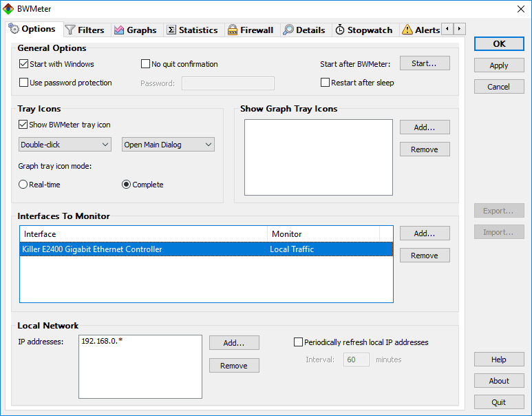The width and height of the screenshot is (532, 416).
Task: Click the Alerts warning triangle icon
Action: 407,30
